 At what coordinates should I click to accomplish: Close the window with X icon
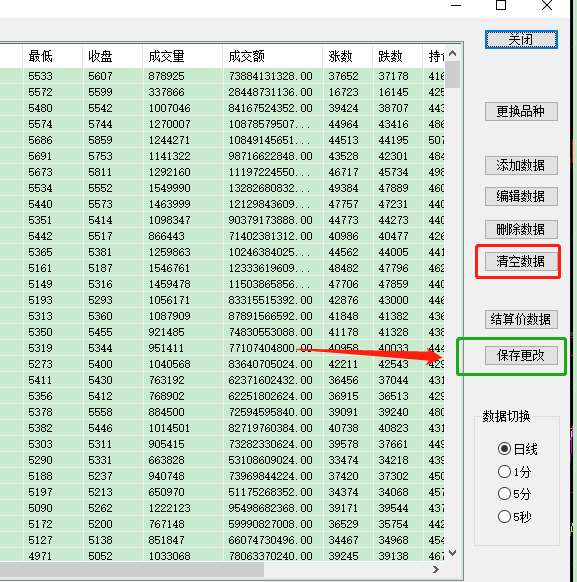point(547,5)
